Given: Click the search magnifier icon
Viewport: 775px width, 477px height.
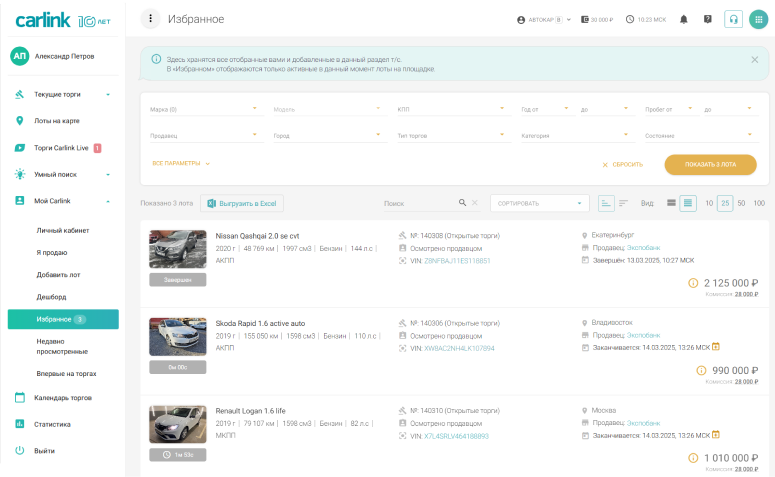Looking at the screenshot, I should point(462,203).
